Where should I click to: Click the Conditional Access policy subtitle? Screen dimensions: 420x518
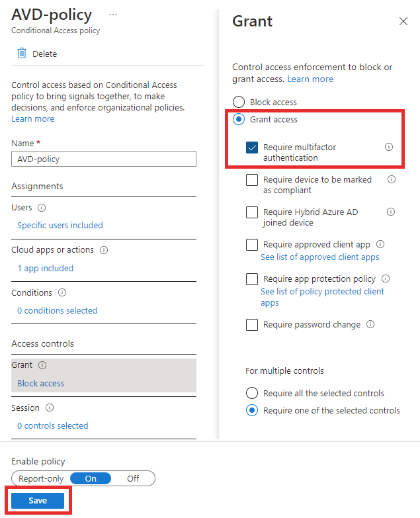56,30
